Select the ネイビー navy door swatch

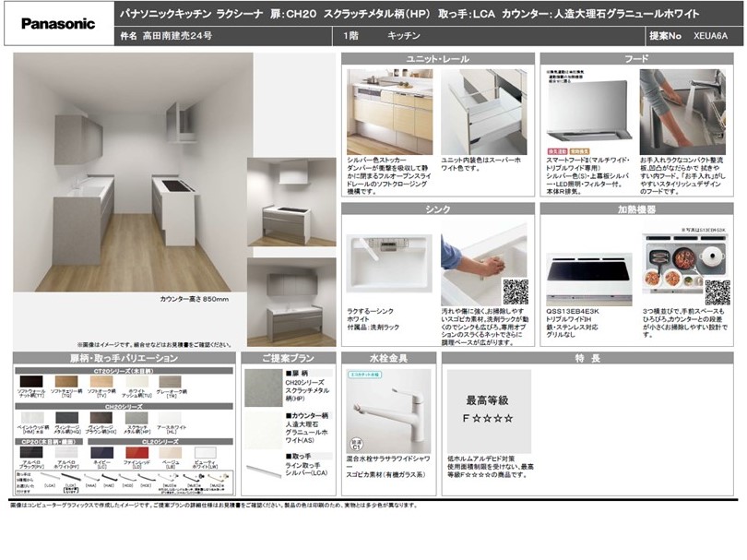click(x=101, y=453)
